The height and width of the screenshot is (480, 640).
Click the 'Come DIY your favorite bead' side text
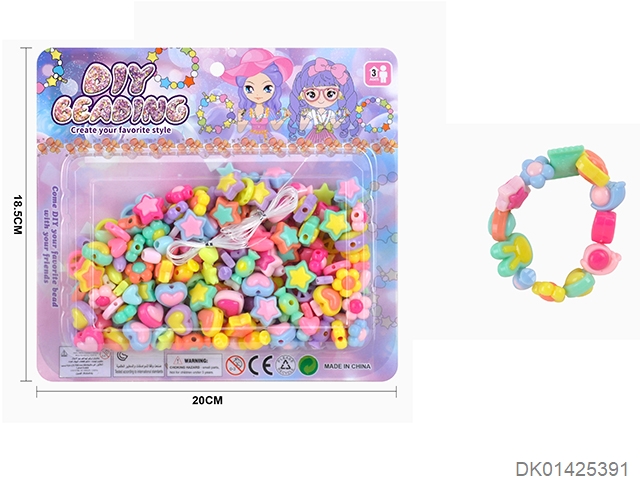click(x=52, y=247)
